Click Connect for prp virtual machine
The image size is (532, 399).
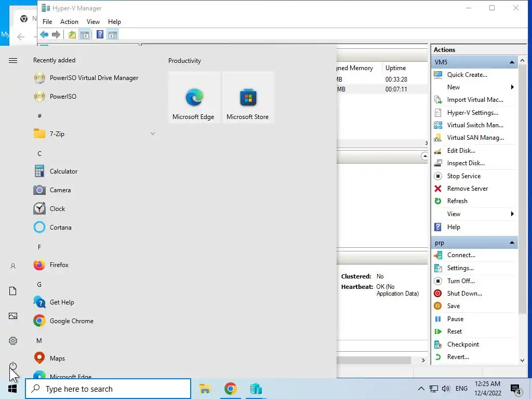click(461, 255)
